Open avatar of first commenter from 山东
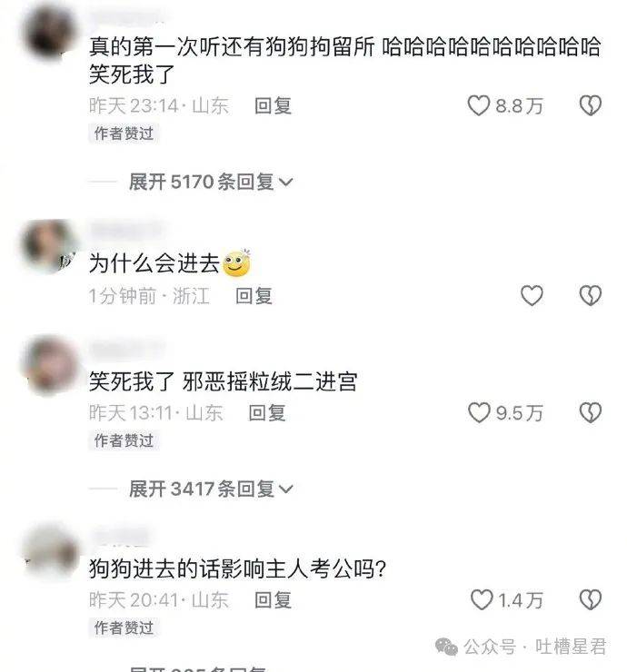The width and height of the screenshot is (627, 672). point(51,32)
